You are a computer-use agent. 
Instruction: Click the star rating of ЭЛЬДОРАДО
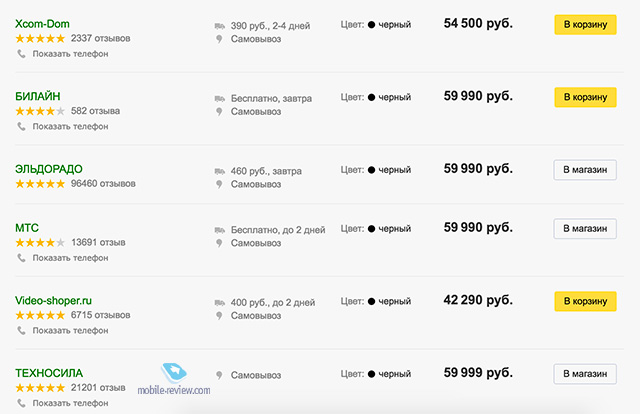click(x=40, y=184)
